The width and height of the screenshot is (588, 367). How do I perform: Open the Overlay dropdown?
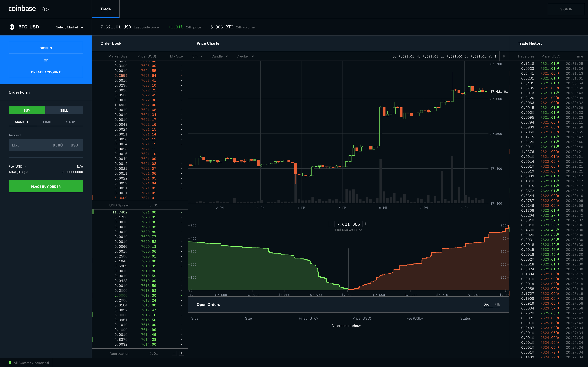245,56
